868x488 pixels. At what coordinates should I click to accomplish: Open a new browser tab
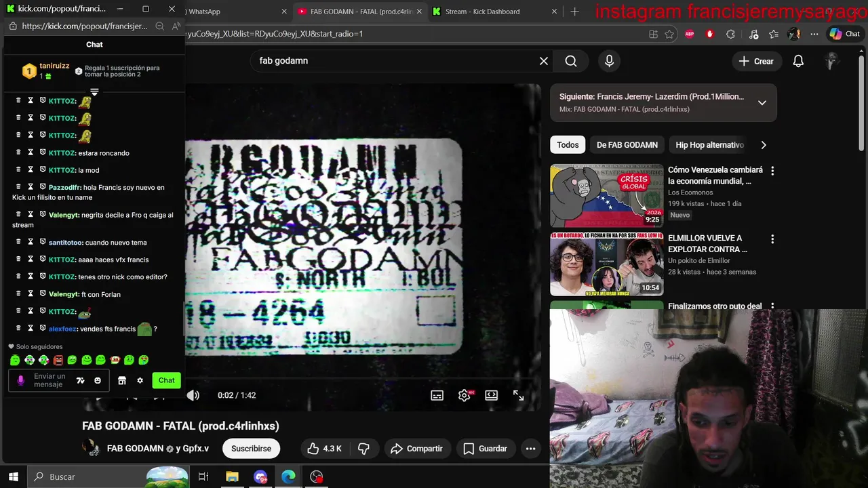pyautogui.click(x=575, y=12)
